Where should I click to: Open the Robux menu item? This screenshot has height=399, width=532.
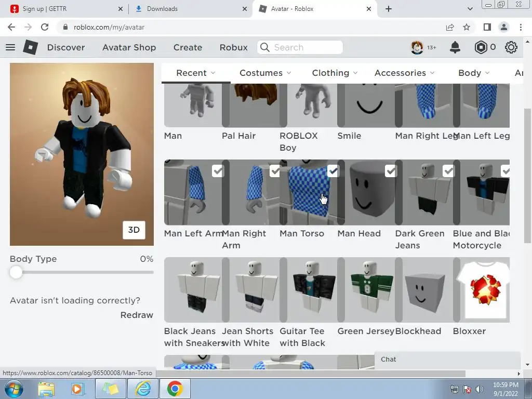pos(233,47)
